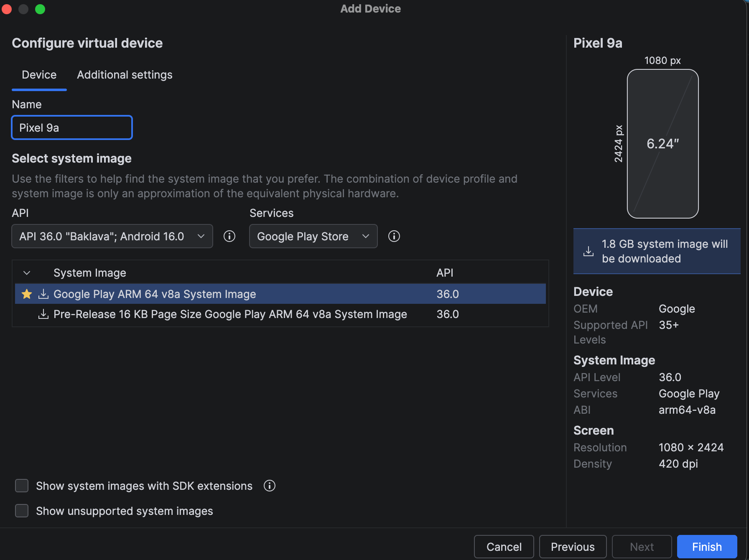
Task: Click the Cancel button
Action: pyautogui.click(x=504, y=547)
